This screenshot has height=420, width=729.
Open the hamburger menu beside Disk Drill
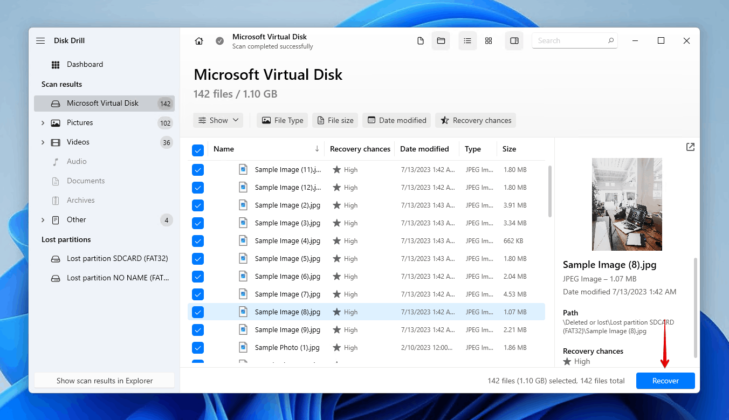point(41,41)
